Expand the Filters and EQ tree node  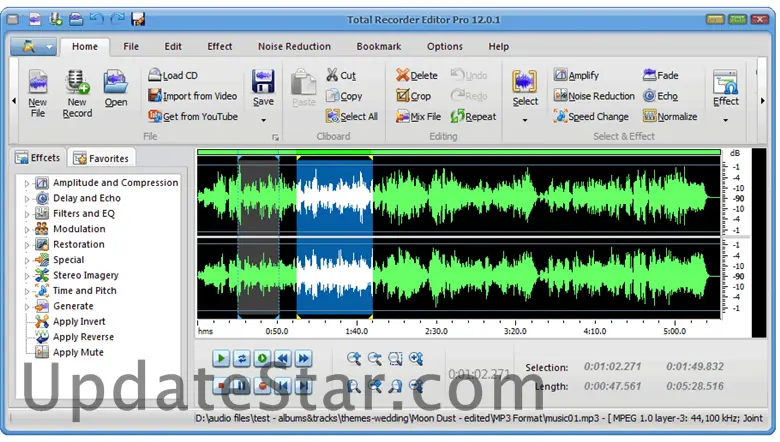[27, 214]
